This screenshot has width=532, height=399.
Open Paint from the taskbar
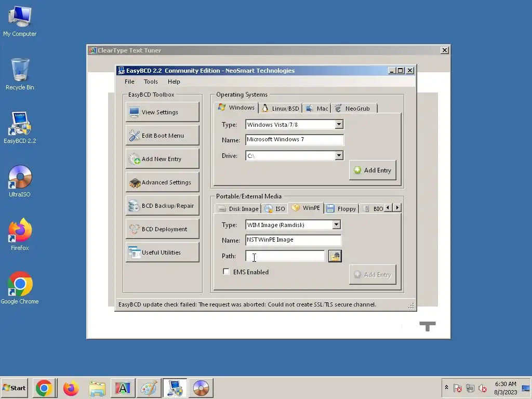149,388
